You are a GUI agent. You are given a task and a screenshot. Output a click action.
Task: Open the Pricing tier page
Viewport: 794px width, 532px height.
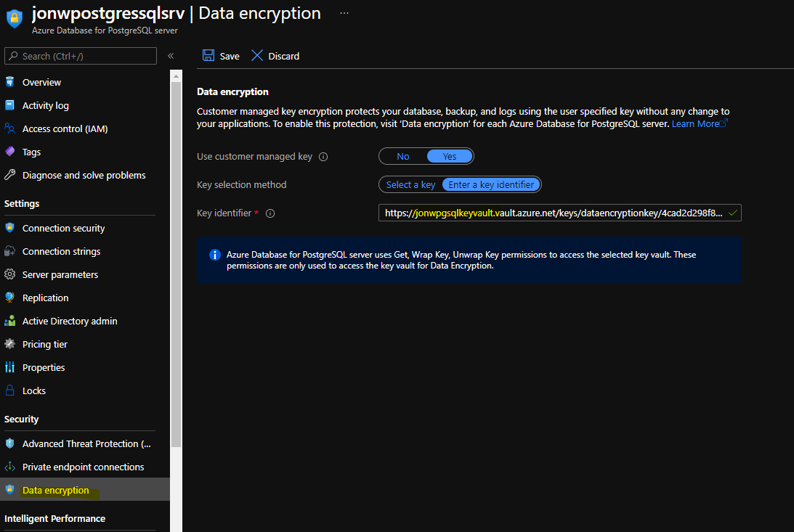[x=44, y=344]
